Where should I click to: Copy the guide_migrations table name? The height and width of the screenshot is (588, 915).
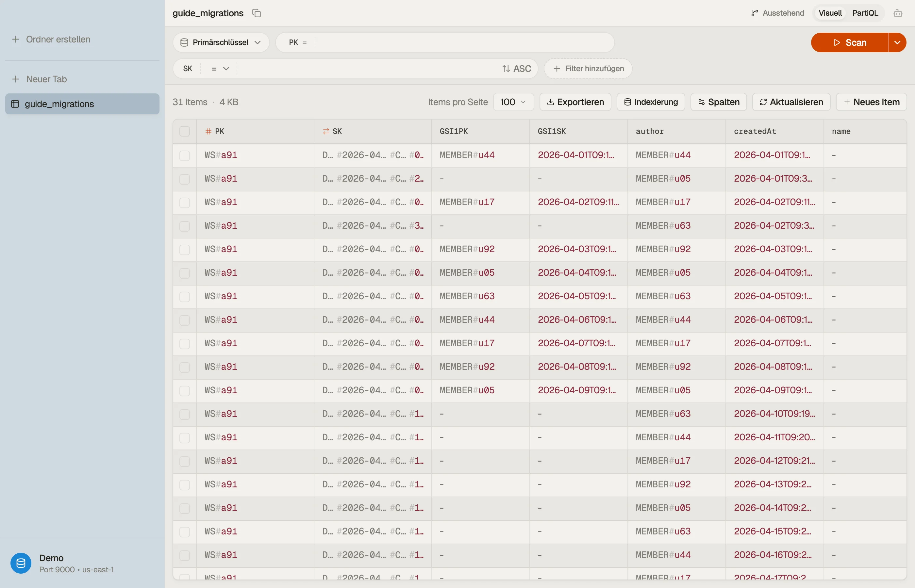pyautogui.click(x=257, y=13)
